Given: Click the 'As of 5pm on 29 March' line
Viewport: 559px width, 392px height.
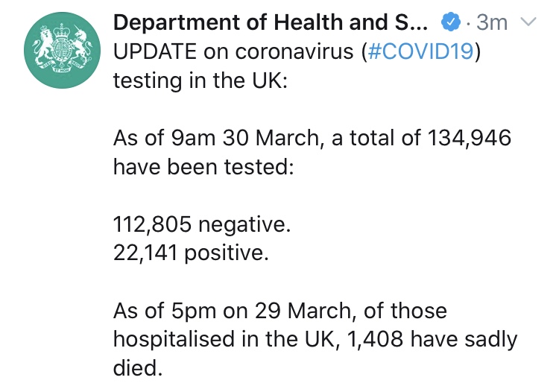Looking at the screenshot, I should click(234, 311).
